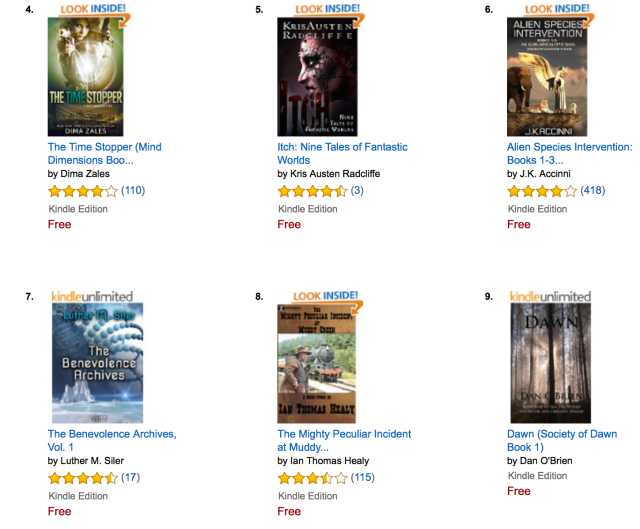Screen dimensions: 640x529
Task: Open The Benevolence Archives cover thumbnail
Action: (x=98, y=363)
